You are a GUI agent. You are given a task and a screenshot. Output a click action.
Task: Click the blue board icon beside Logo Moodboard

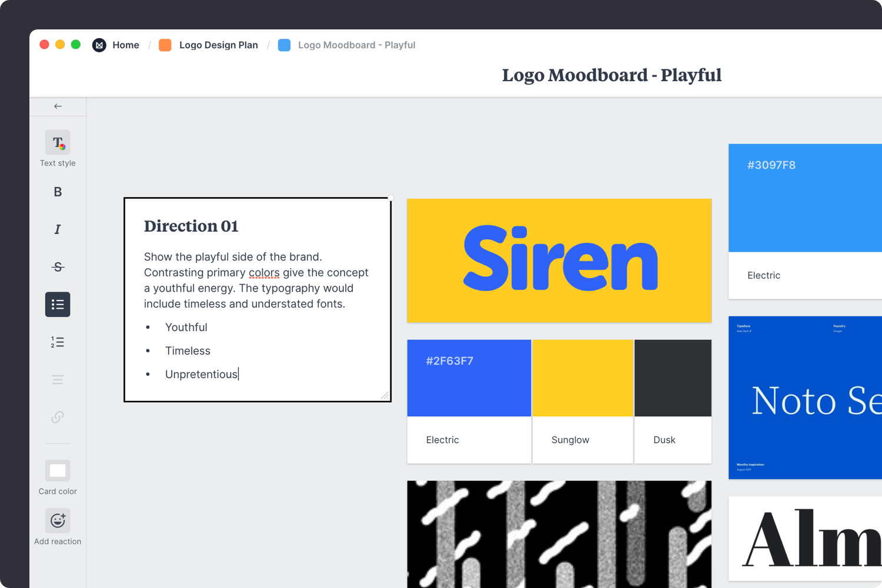284,45
